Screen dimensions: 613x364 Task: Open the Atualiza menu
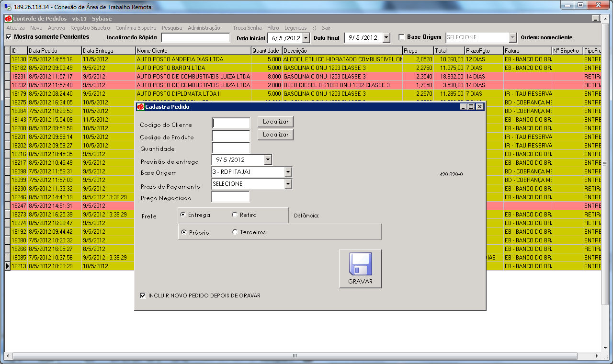click(15, 28)
